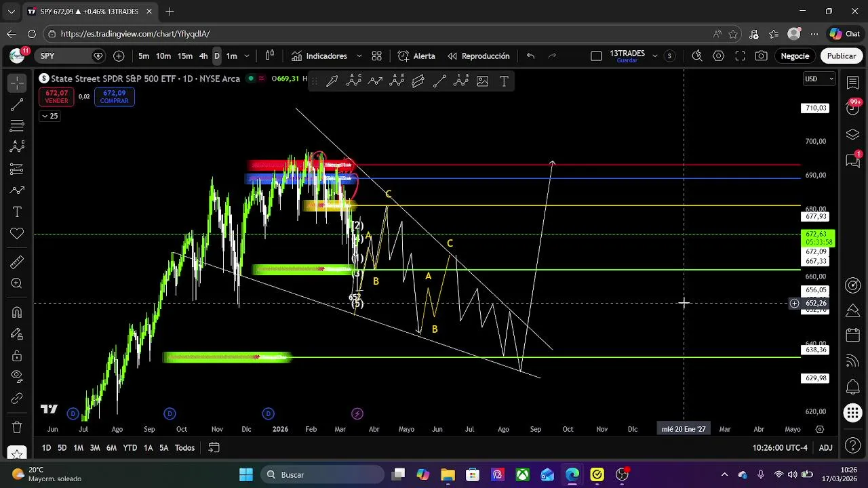Open the alerts bell panel
This screenshot has height=488, width=868.
pos(853,387)
